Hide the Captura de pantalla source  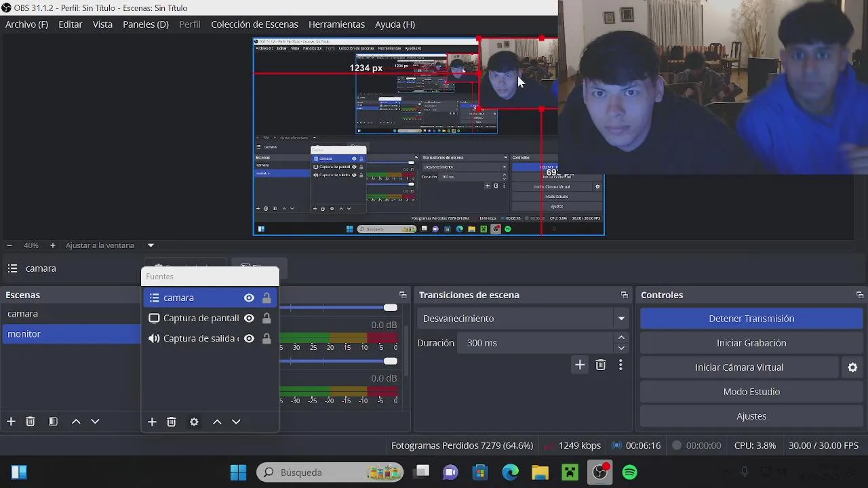click(x=249, y=318)
